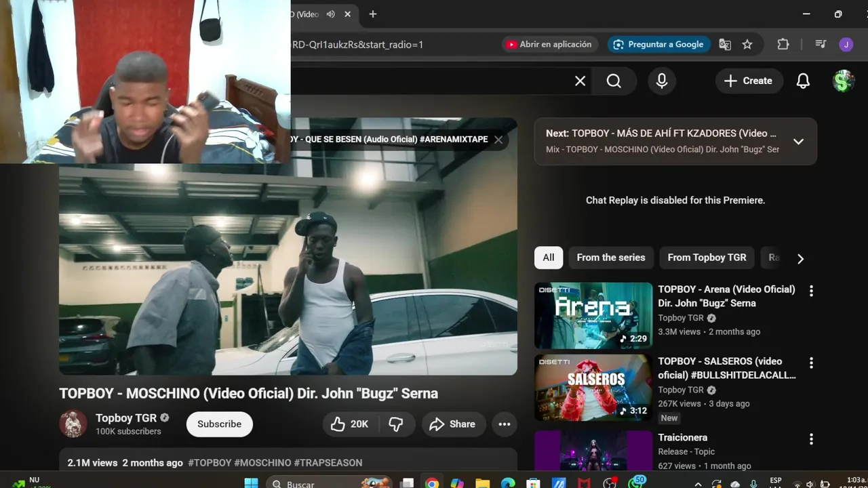868x488 pixels.
Task: Click the #MOSCHINO hashtag
Action: 262,463
